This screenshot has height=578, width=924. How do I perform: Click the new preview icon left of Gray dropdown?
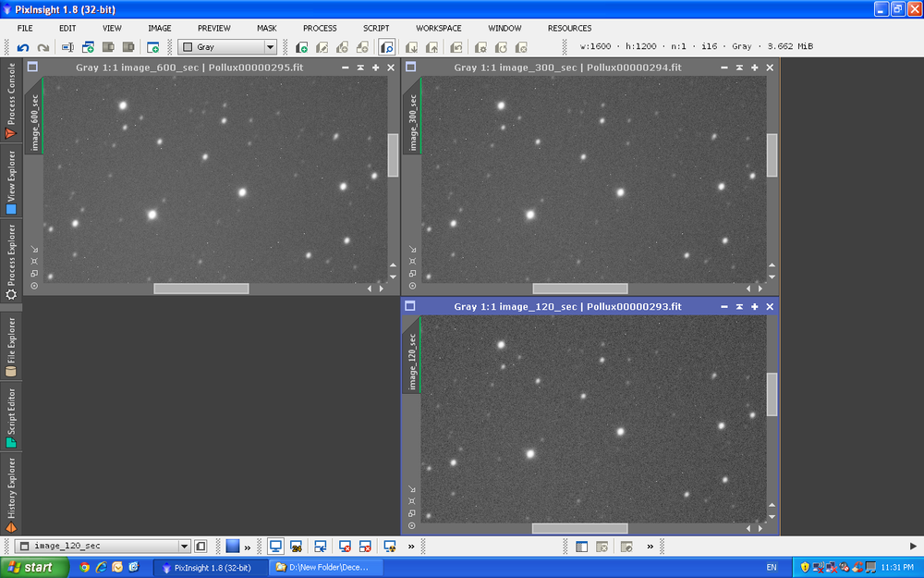[153, 47]
